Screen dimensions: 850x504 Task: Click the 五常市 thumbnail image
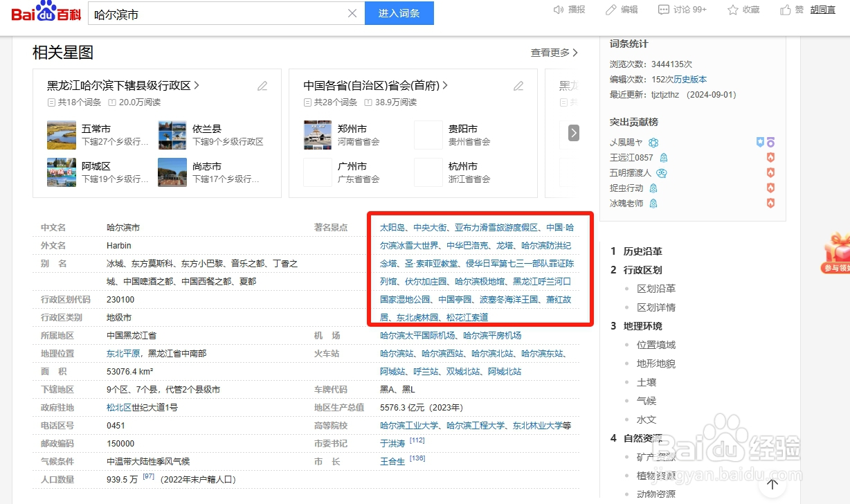click(x=61, y=136)
